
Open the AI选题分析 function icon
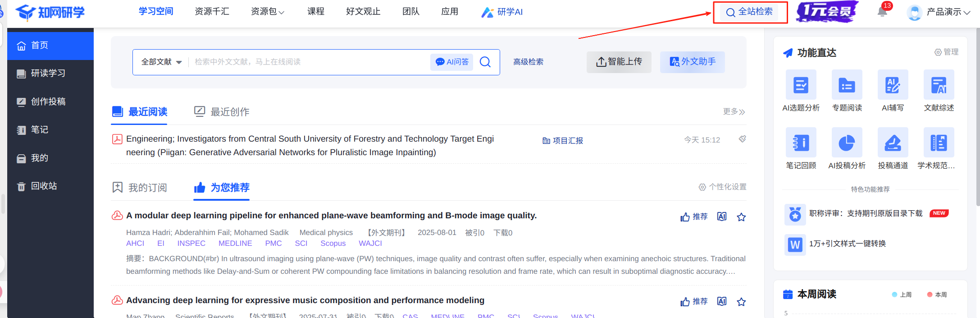pyautogui.click(x=801, y=85)
